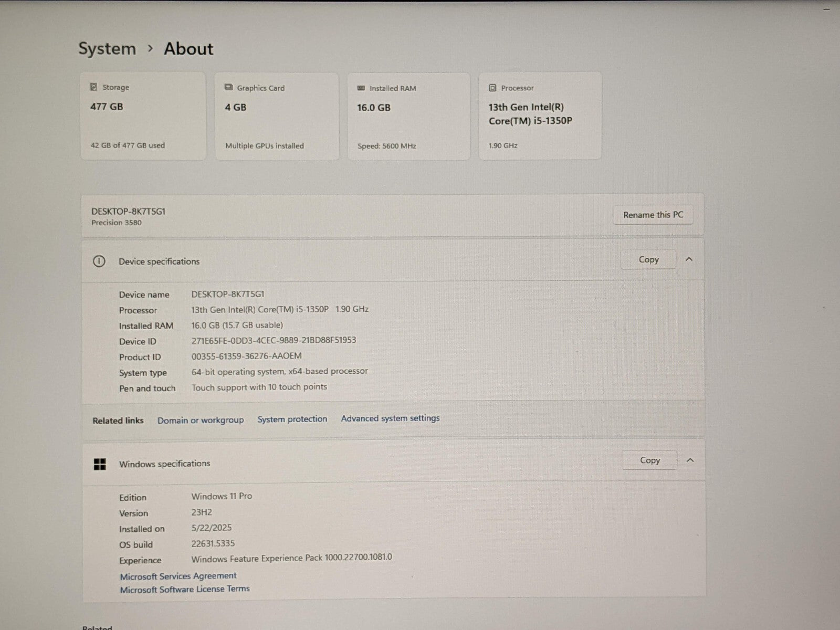This screenshot has width=840, height=630.
Task: Go back to System in breadcrumb
Action: [x=107, y=49]
